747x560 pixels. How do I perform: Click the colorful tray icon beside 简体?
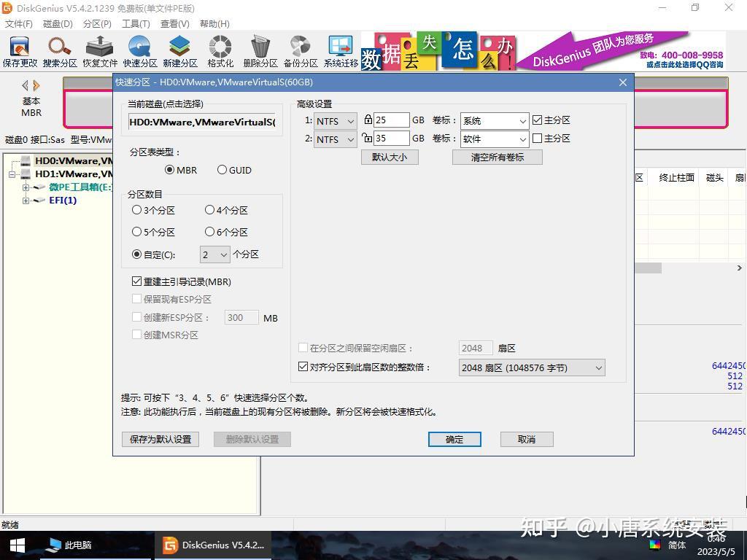[655, 545]
